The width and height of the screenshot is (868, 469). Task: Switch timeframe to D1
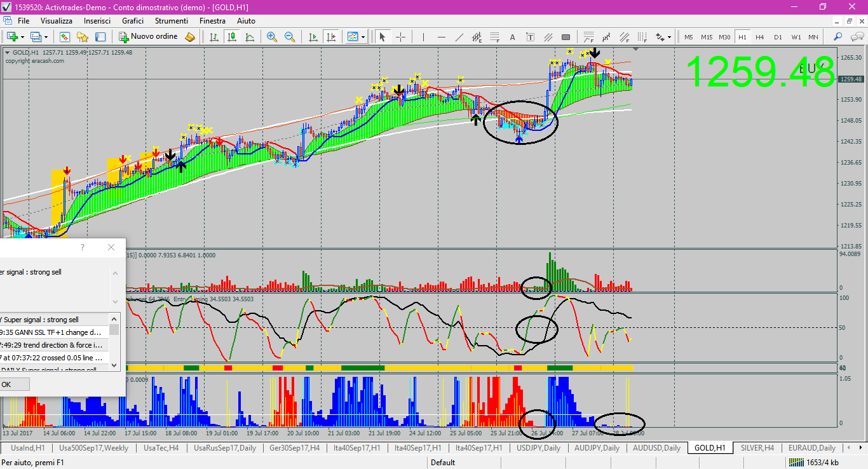[778, 37]
